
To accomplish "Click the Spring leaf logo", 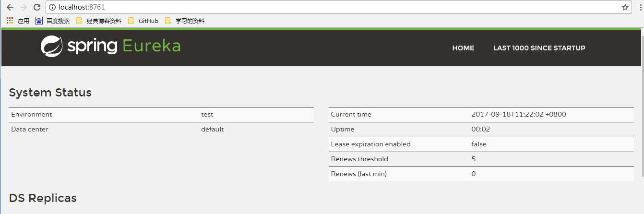I will click(x=52, y=47).
